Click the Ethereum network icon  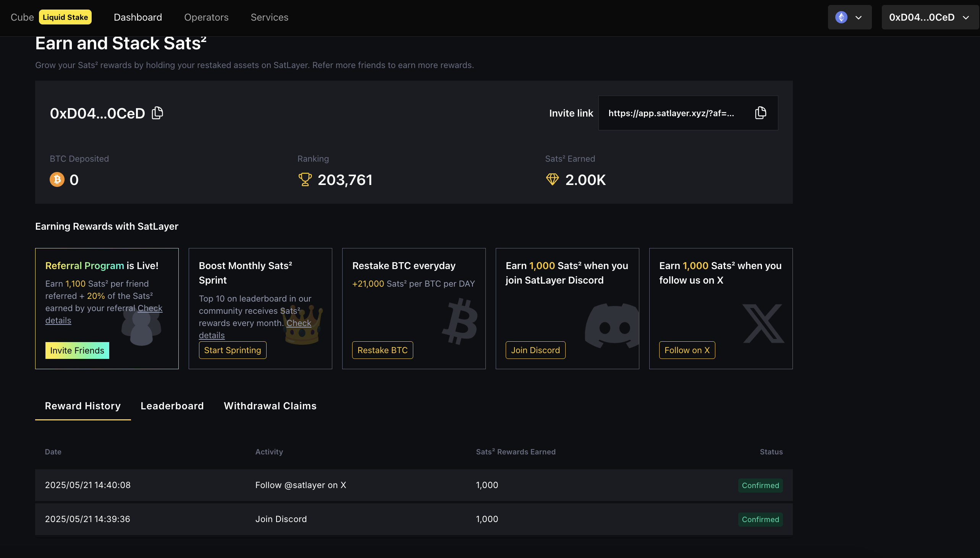(841, 17)
